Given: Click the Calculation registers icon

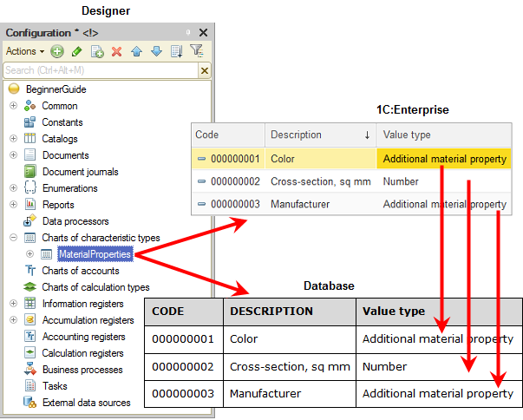Looking at the screenshot, I should [30, 352].
